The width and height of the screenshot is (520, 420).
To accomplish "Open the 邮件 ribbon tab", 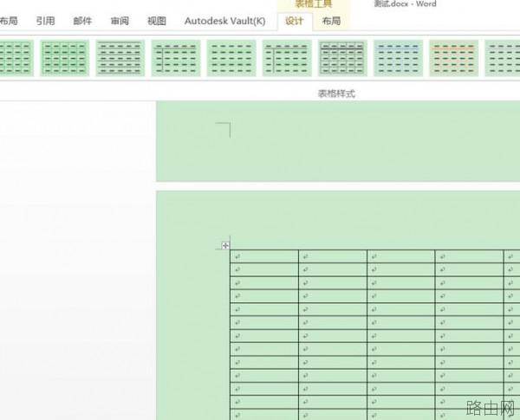I will pyautogui.click(x=82, y=21).
